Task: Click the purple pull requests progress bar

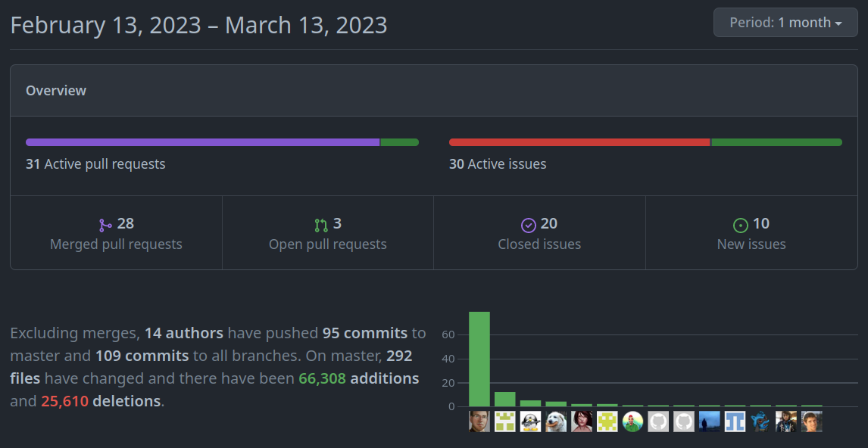Action: coord(202,142)
